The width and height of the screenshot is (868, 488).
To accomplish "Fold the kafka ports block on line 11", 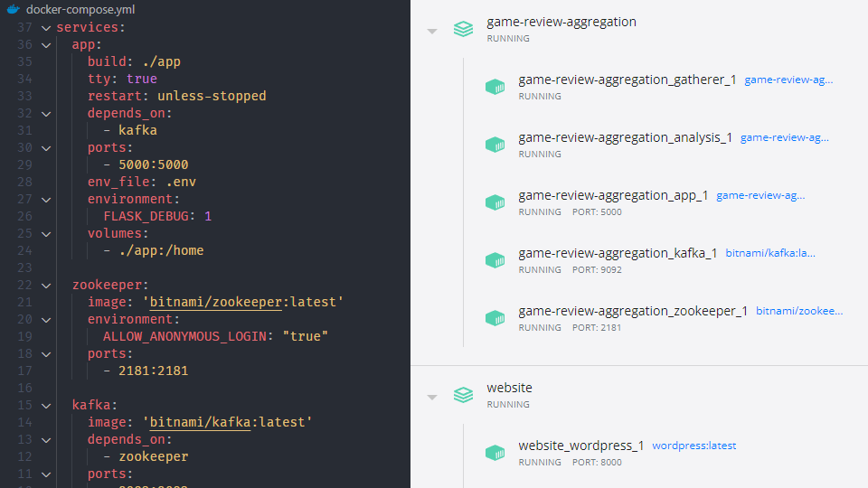I will (46, 474).
